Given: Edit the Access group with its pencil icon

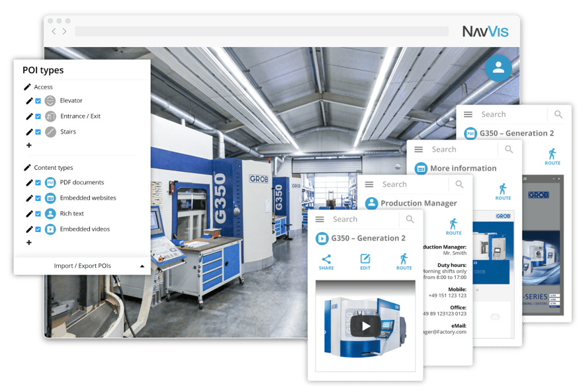Looking at the screenshot, I should [27, 87].
